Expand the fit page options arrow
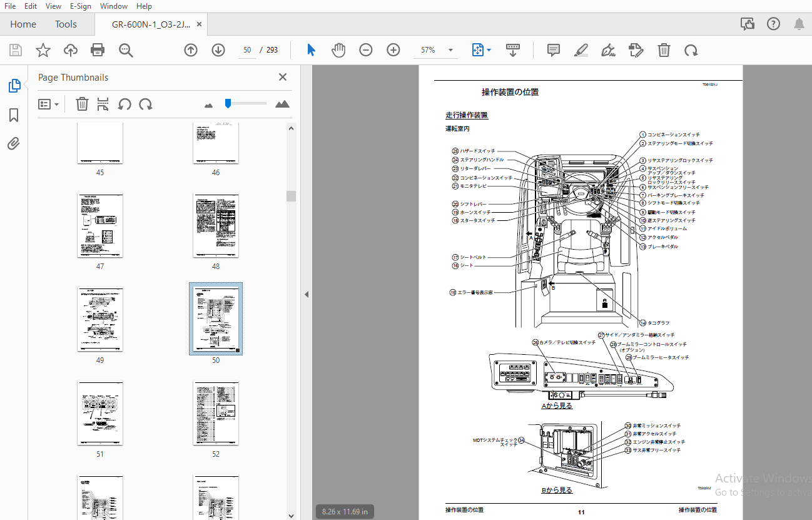812x520 pixels. click(489, 50)
